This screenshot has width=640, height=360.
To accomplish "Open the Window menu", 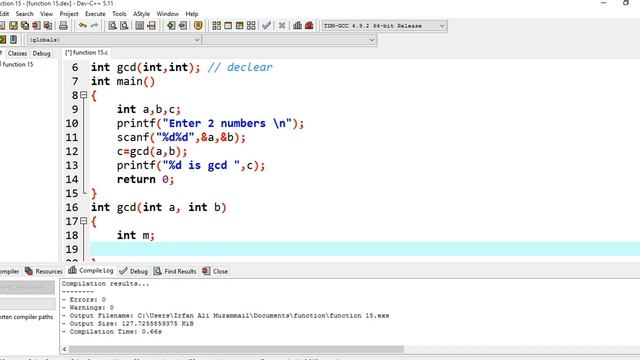I will [167, 14].
